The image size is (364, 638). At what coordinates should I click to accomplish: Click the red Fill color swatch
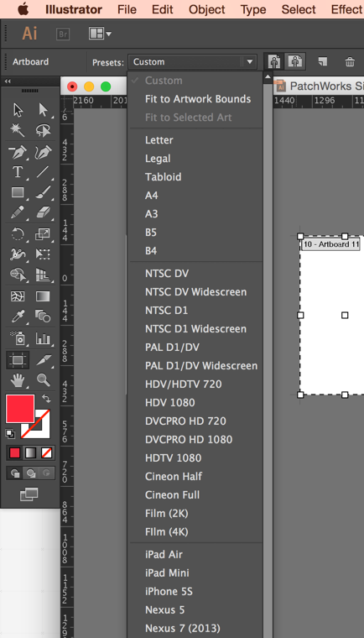[x=20, y=409]
